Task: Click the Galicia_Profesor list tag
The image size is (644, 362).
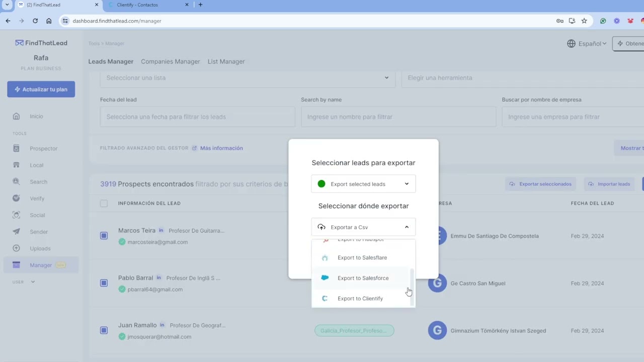Action: click(x=354, y=330)
